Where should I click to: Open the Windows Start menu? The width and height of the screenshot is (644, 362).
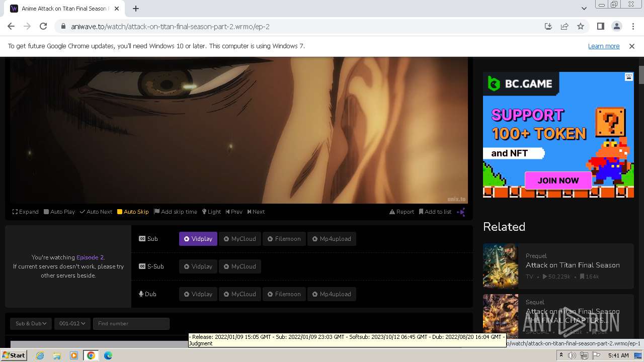[14, 355]
